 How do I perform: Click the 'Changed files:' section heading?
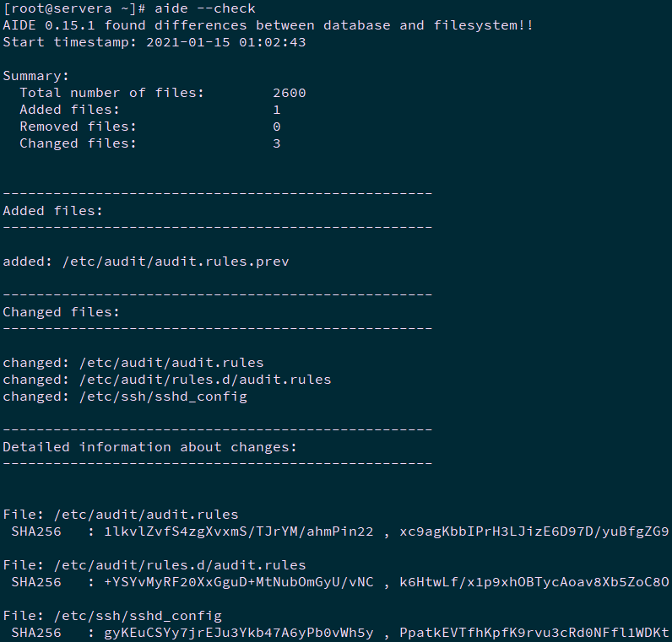(61, 312)
